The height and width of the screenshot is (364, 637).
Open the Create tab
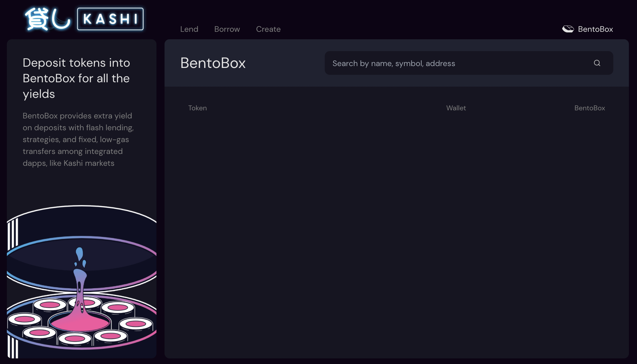tap(268, 29)
